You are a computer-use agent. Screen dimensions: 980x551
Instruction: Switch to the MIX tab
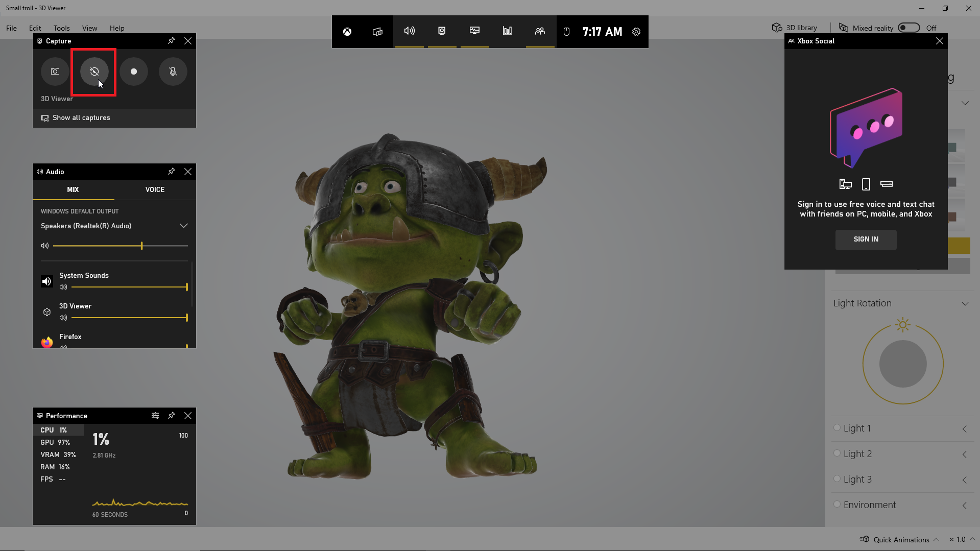[73, 189]
